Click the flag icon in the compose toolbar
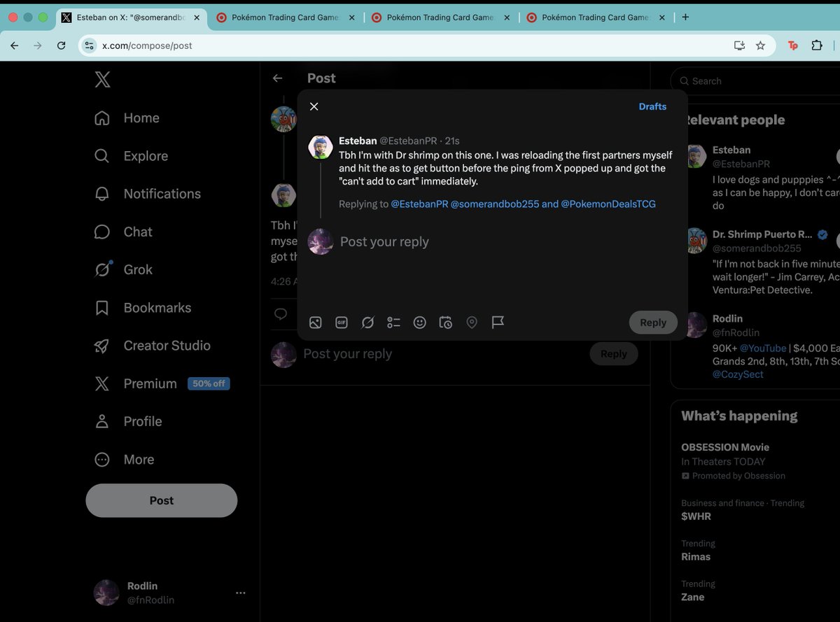The image size is (840, 622). pyautogui.click(x=498, y=323)
